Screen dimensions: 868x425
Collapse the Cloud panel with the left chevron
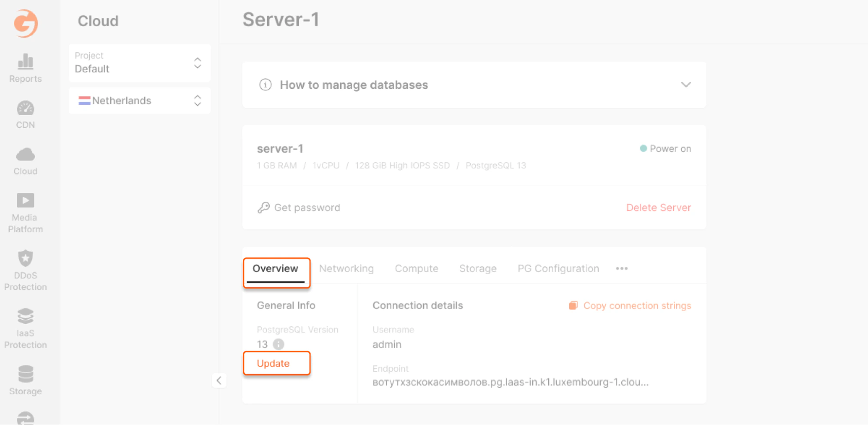pos(219,380)
